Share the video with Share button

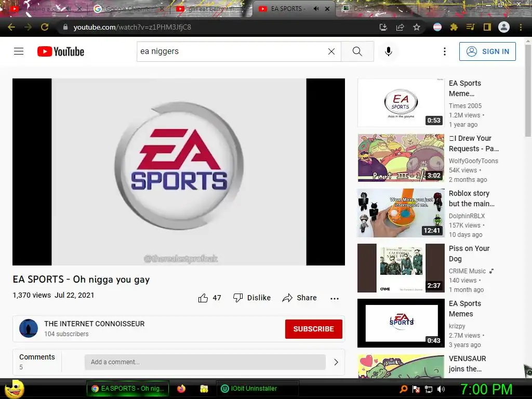299,298
